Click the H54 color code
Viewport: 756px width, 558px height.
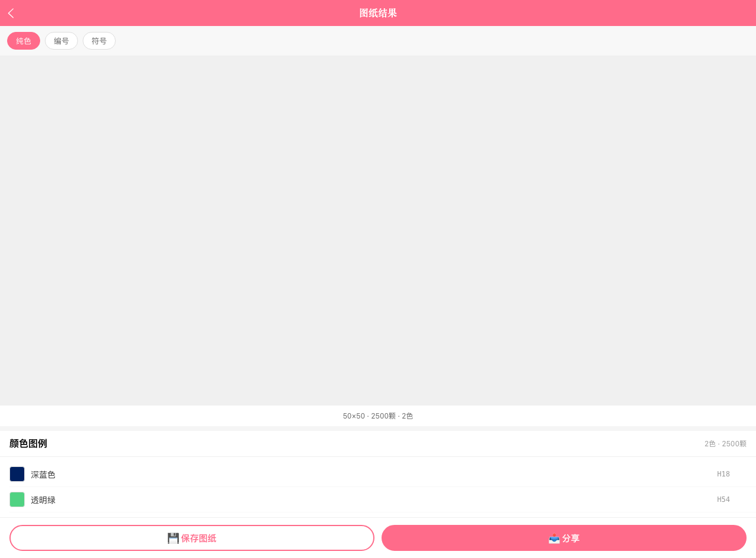coord(724,499)
